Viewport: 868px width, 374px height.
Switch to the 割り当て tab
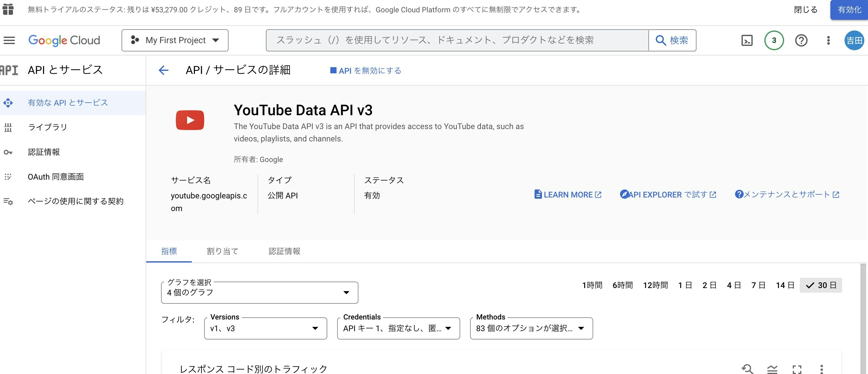coord(222,251)
